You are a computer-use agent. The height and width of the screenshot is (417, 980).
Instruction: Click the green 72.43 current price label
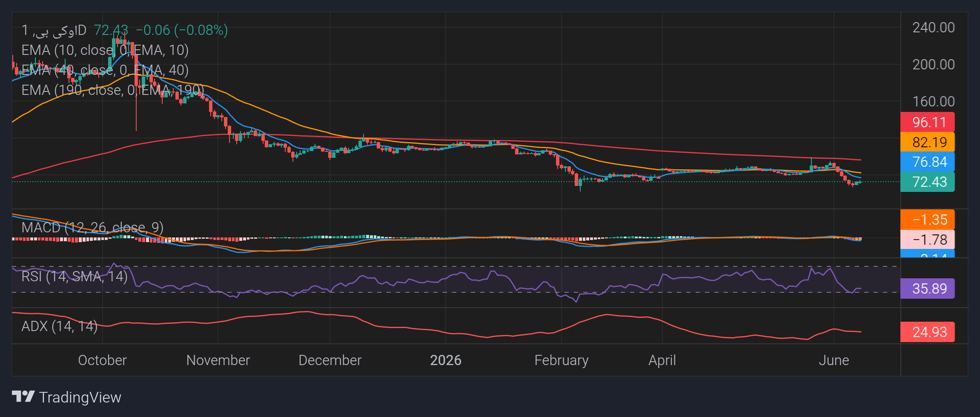click(x=928, y=182)
